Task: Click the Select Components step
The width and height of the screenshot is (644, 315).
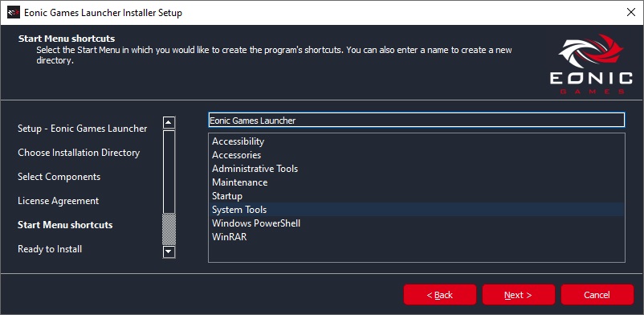Action: point(59,177)
